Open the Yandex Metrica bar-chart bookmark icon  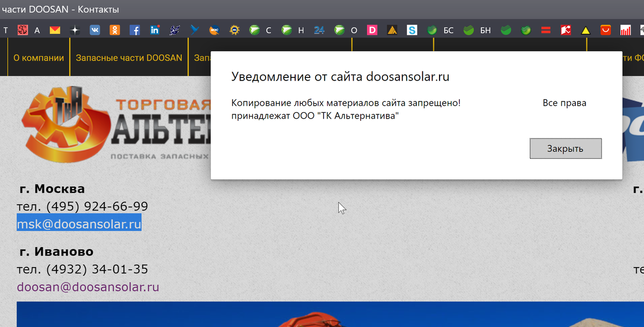click(627, 30)
